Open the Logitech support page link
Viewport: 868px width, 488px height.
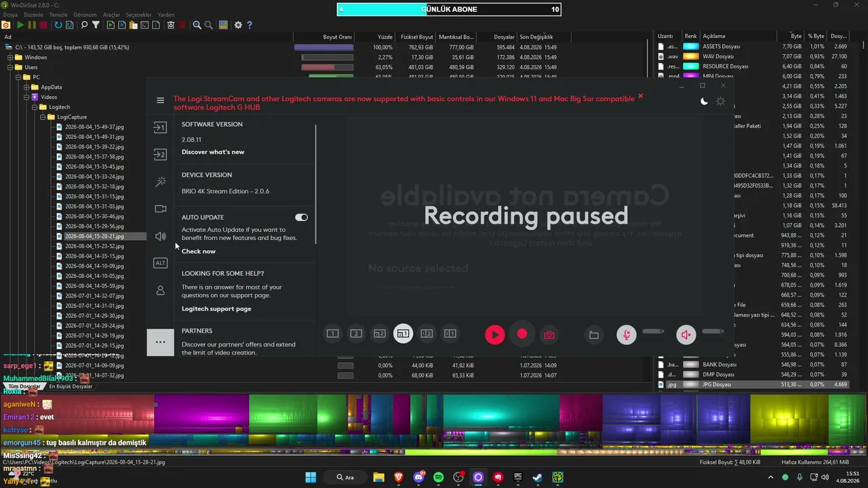point(216,309)
